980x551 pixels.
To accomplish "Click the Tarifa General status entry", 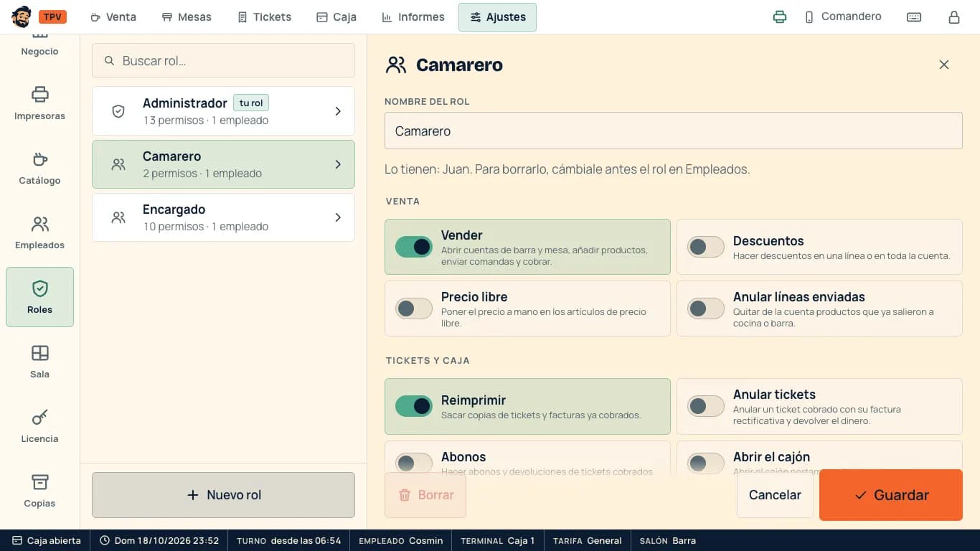I will click(588, 540).
